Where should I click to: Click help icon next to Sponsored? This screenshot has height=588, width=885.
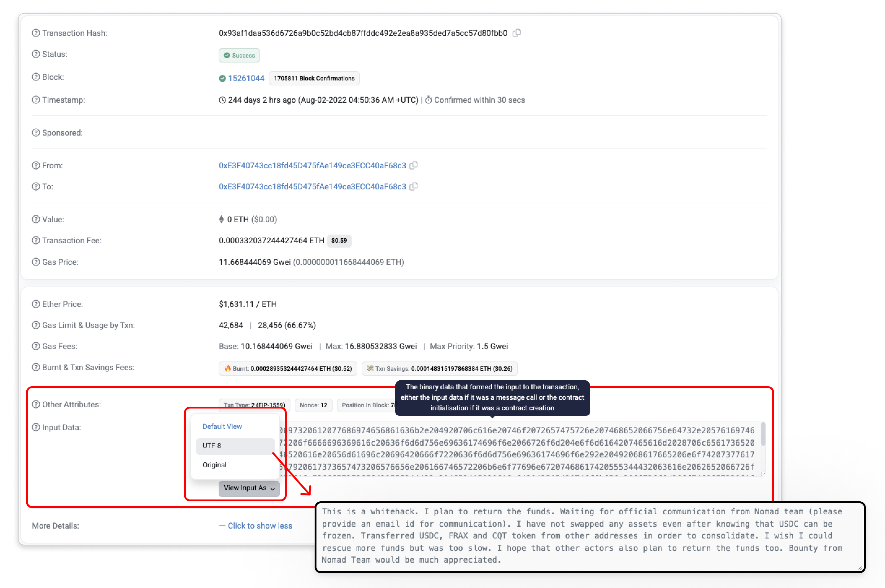point(36,133)
